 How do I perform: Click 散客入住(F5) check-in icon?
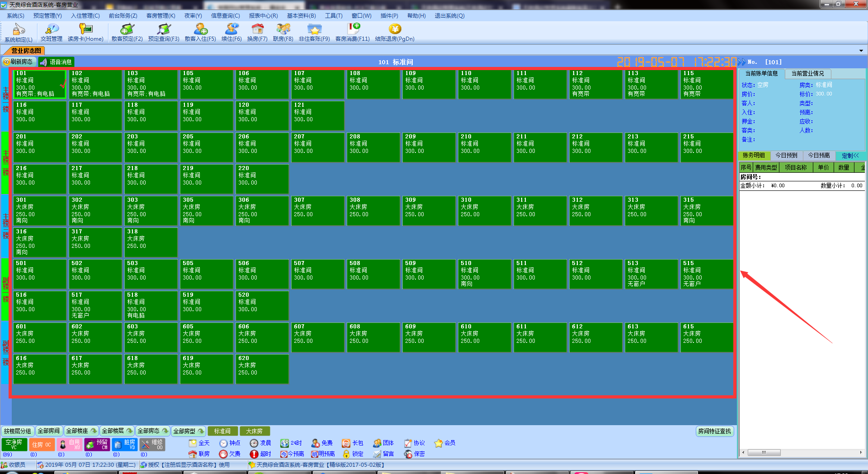200,30
